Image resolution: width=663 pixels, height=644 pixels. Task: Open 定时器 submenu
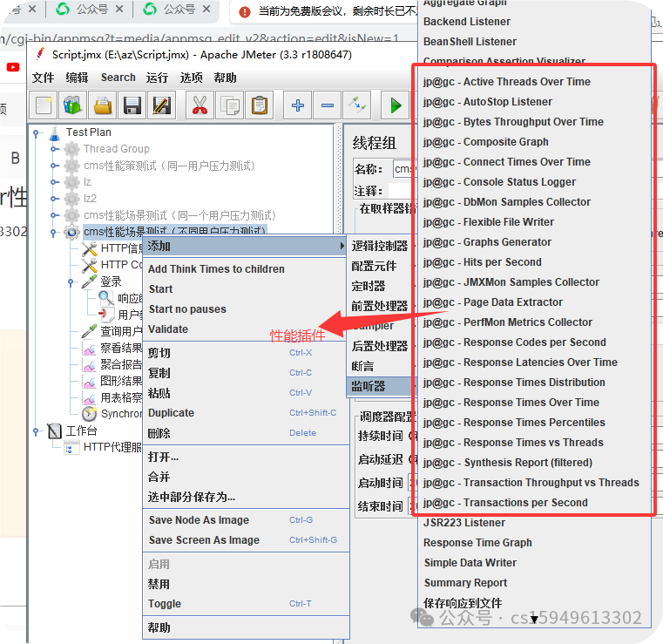380,286
